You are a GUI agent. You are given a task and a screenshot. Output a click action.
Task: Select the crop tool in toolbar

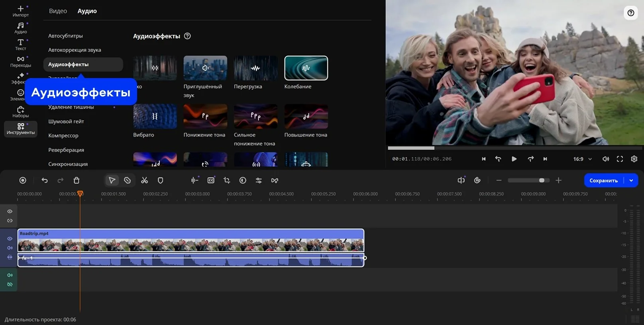tap(227, 180)
